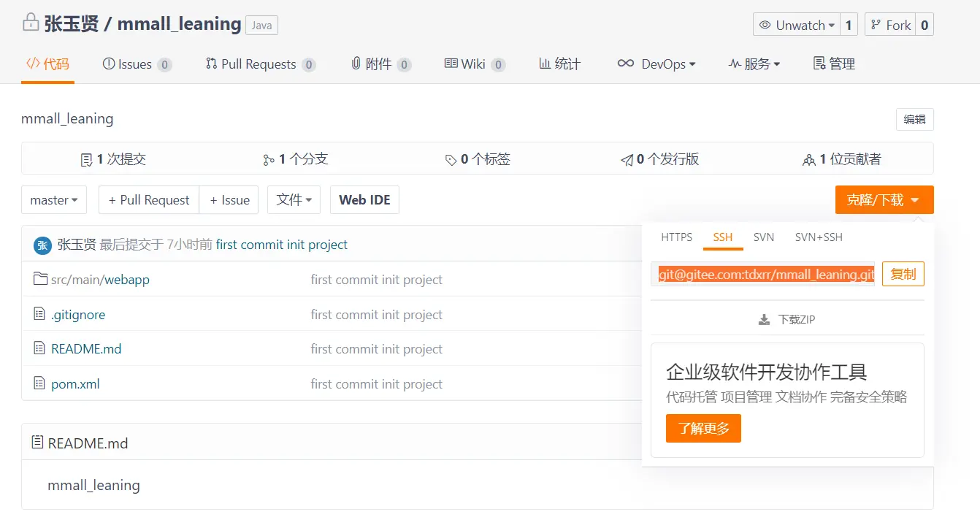This screenshot has width=980, height=520.
Task: Open 0 个发行版 releases link
Action: tap(659, 159)
